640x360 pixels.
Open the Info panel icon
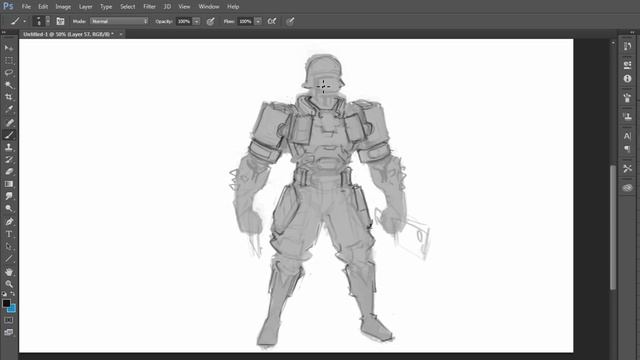[627, 78]
